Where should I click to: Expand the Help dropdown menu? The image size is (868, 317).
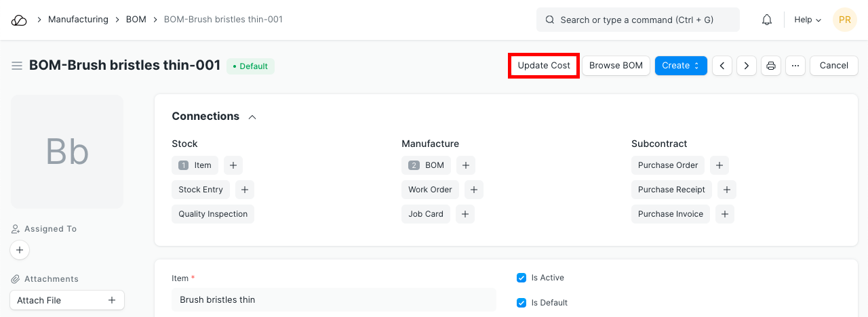(x=808, y=20)
